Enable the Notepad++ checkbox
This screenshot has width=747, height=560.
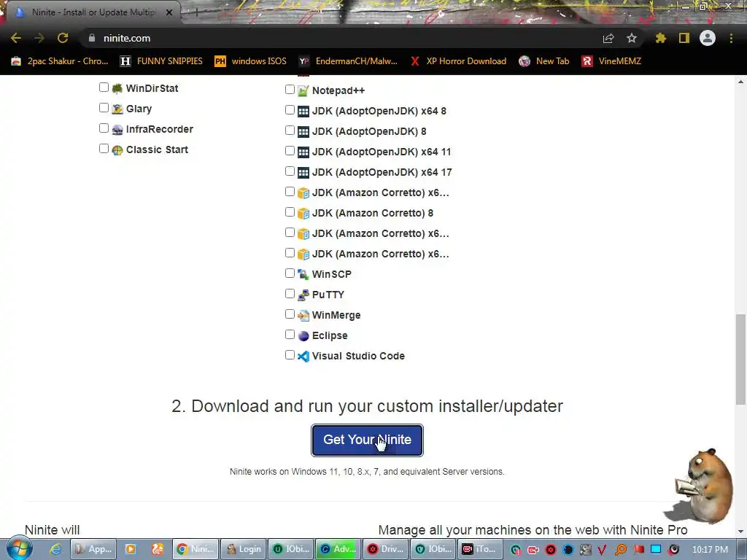tap(290, 89)
